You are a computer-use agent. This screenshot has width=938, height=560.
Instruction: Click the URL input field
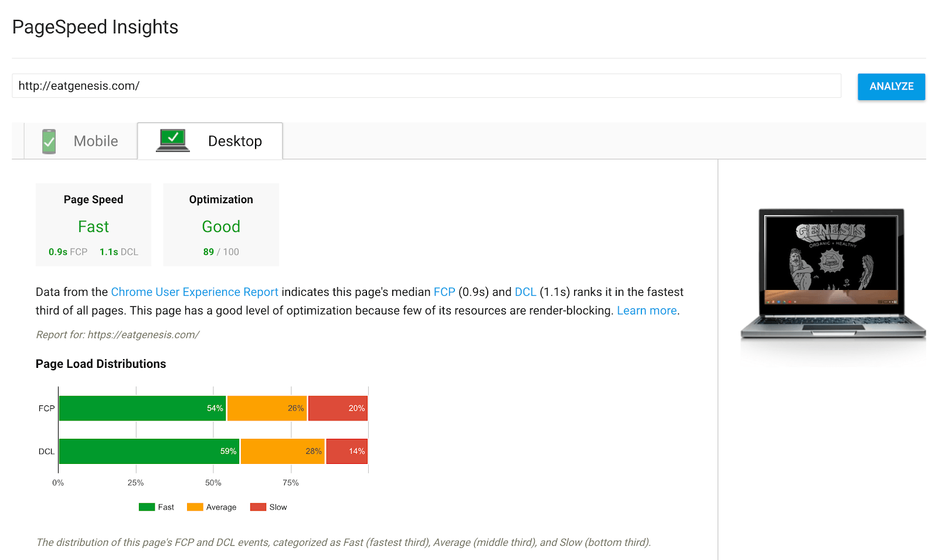coord(410,86)
